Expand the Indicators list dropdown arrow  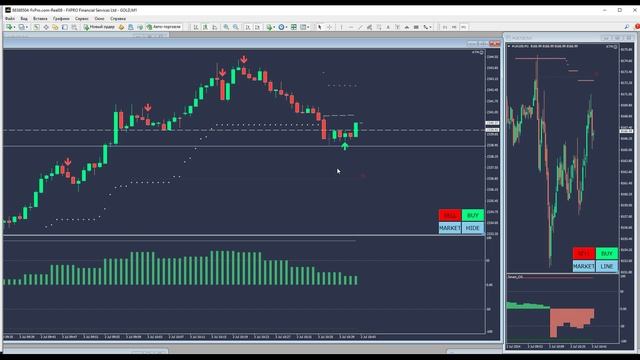click(274, 27)
